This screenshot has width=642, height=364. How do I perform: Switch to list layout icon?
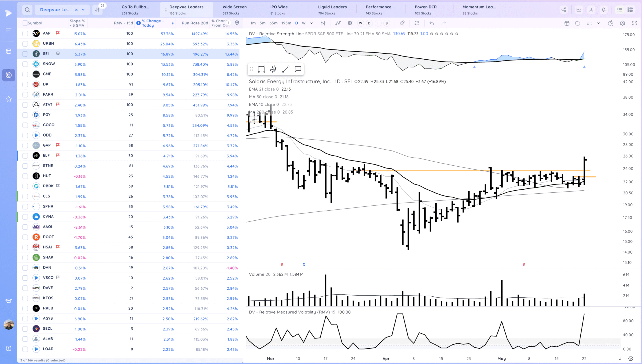[620, 10]
